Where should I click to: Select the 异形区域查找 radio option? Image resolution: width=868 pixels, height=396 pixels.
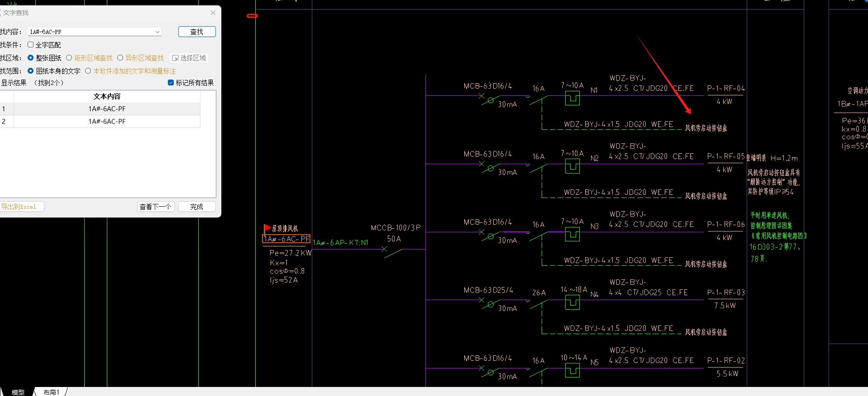click(120, 58)
